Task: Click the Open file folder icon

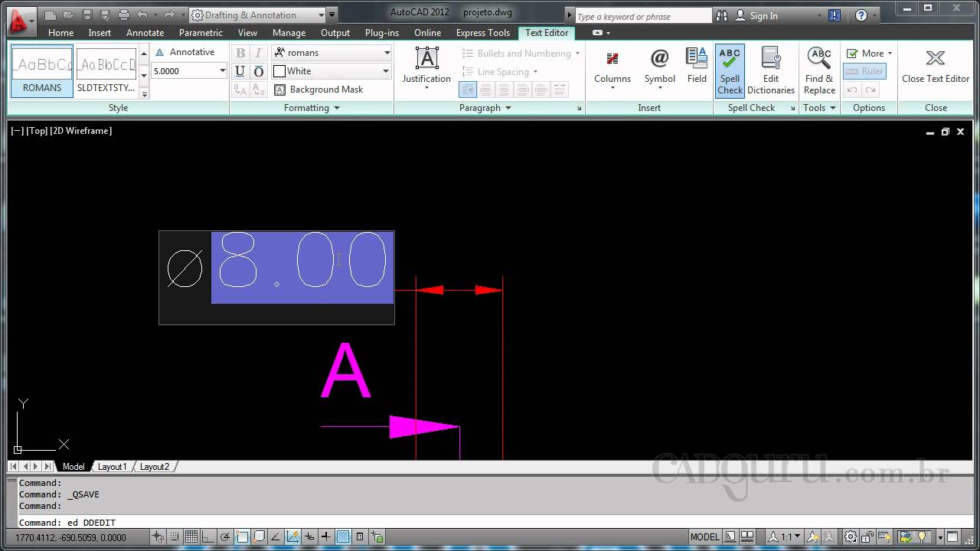Action: pos(68,15)
